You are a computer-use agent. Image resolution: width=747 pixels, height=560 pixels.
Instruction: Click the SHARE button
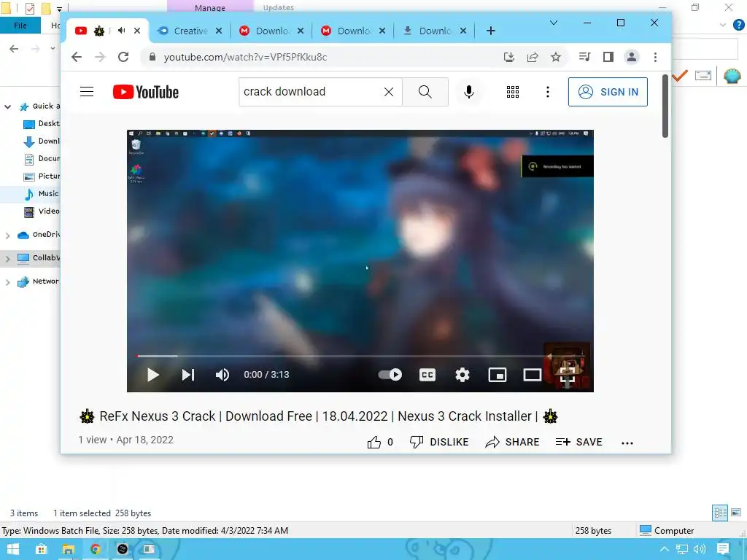coord(512,443)
